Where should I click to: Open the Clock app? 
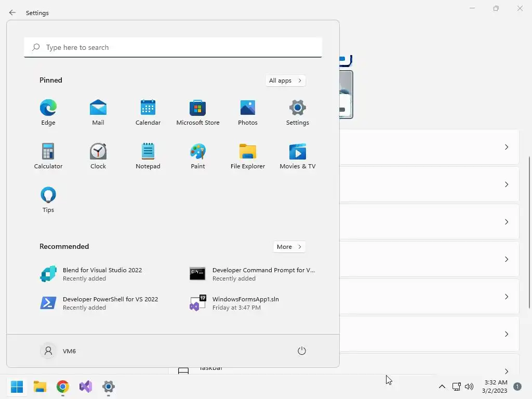pyautogui.click(x=98, y=156)
